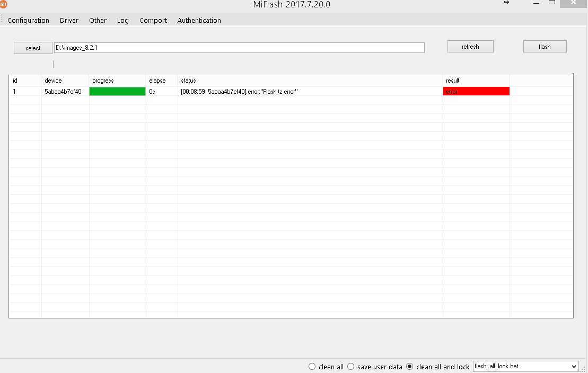Click the id column header
This screenshot has width=588, height=373.
(x=25, y=81)
